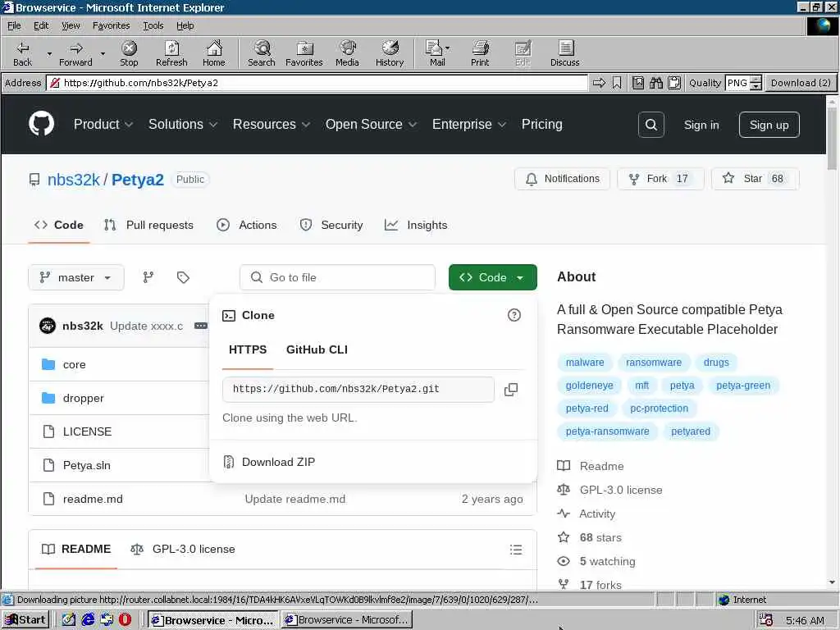Viewport: 840px width, 630px height.
Task: Switch to the Insights tab
Action: coord(416,225)
